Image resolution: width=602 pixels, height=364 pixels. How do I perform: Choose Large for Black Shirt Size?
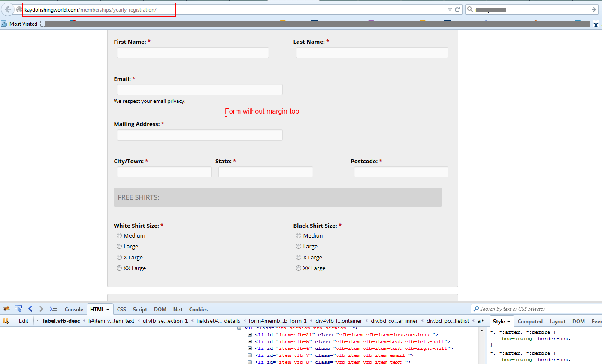point(298,246)
